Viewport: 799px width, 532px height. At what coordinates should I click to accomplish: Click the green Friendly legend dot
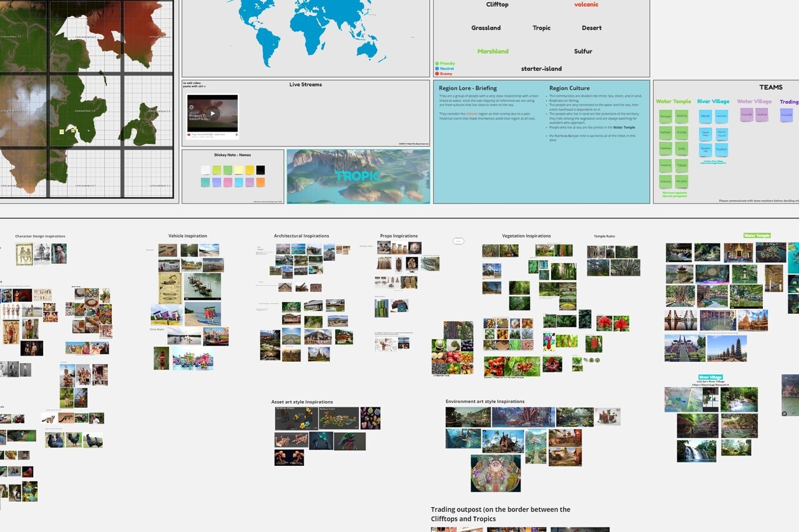(x=438, y=64)
